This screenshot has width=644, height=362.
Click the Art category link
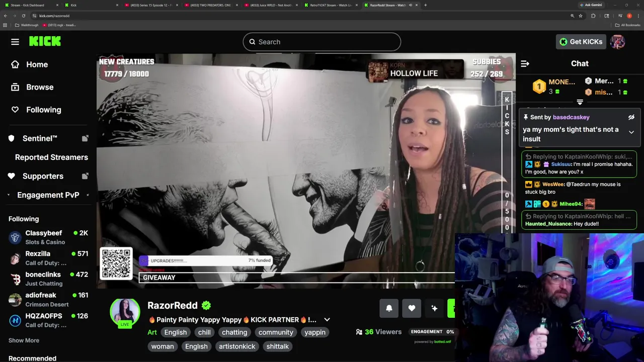[152, 332]
